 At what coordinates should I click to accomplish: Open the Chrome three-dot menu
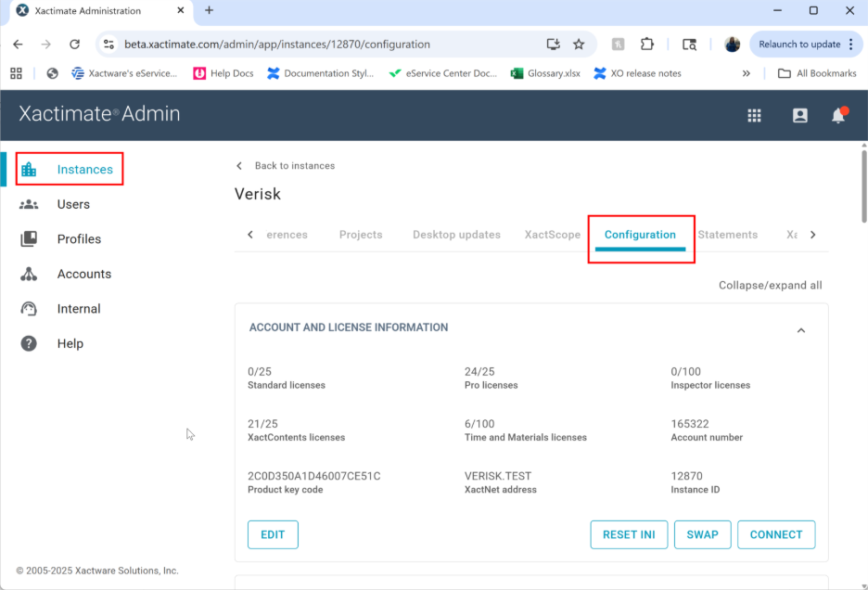[x=850, y=45]
